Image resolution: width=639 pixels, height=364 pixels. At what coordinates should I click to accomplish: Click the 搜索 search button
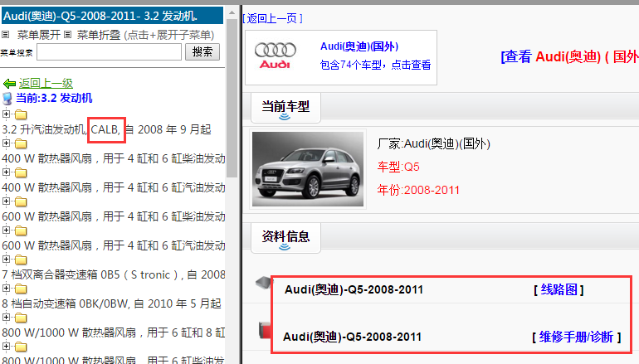(202, 51)
